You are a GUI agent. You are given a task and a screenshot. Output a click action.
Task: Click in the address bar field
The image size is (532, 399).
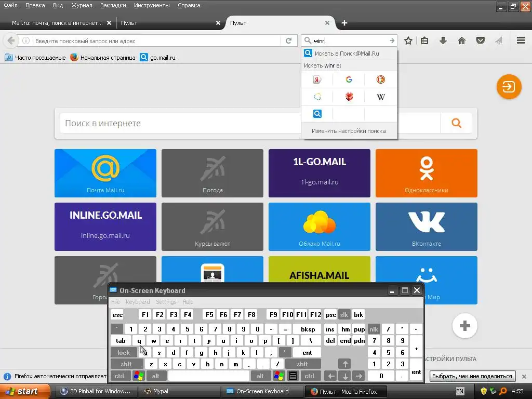pos(156,41)
